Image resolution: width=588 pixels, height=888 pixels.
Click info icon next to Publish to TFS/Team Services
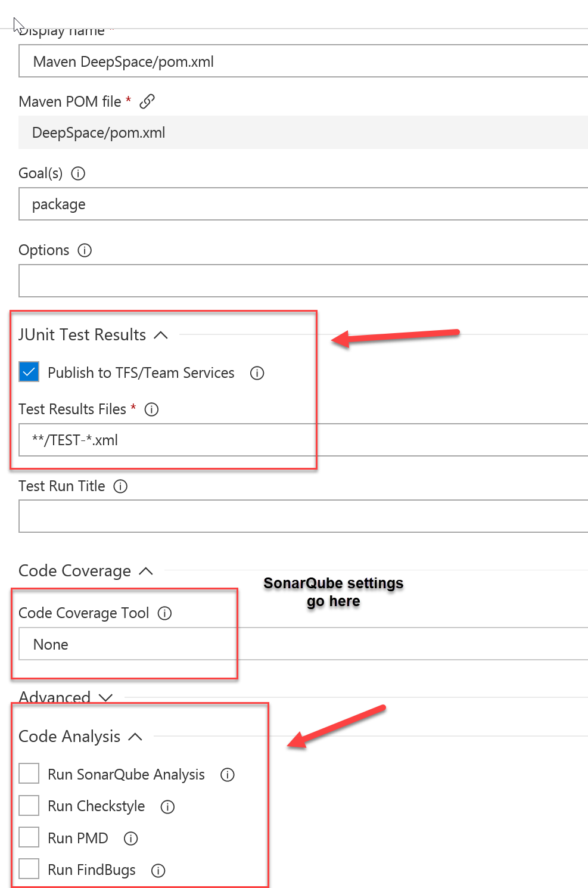click(x=257, y=373)
